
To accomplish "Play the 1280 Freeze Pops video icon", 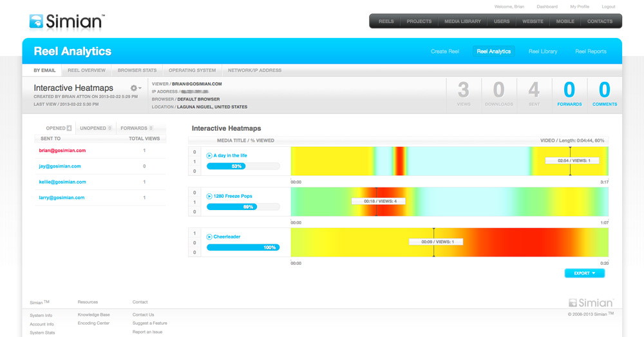I will coord(209,197).
